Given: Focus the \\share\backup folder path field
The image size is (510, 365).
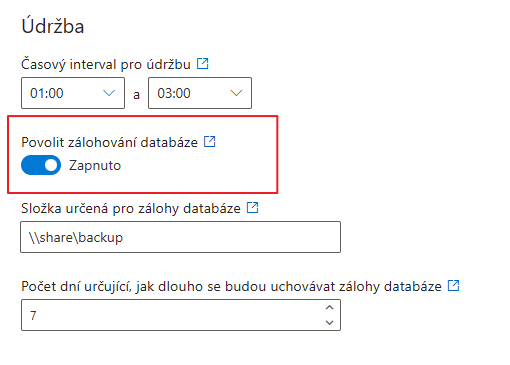Looking at the screenshot, I should [181, 237].
